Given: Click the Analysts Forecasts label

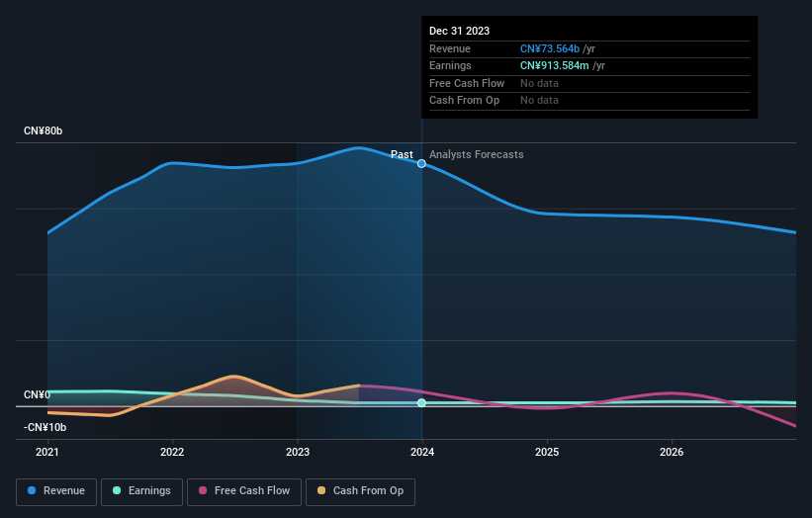Looking at the screenshot, I should pyautogui.click(x=477, y=154).
